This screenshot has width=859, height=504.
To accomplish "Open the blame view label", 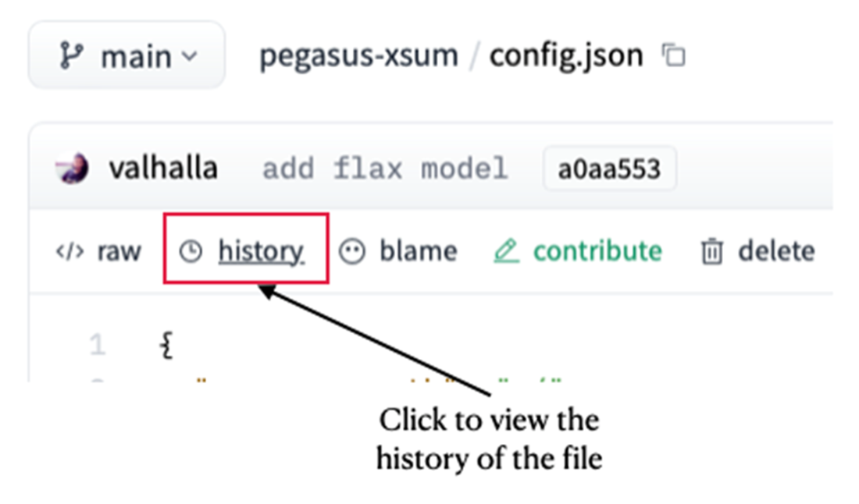I will 418,251.
